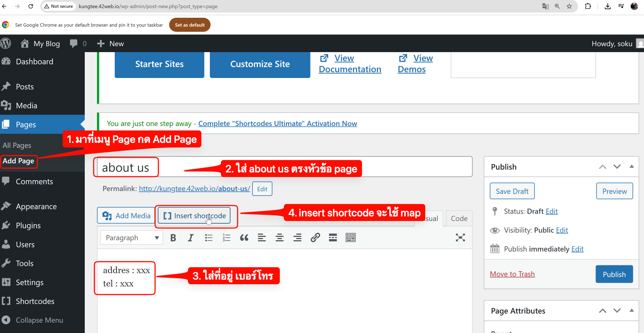Open the Plugins menu in sidebar
644x333 pixels.
coord(28,225)
